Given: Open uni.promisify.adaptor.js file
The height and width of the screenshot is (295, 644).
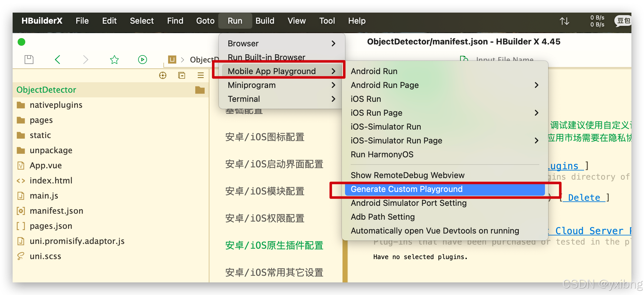Looking at the screenshot, I should point(77,241).
